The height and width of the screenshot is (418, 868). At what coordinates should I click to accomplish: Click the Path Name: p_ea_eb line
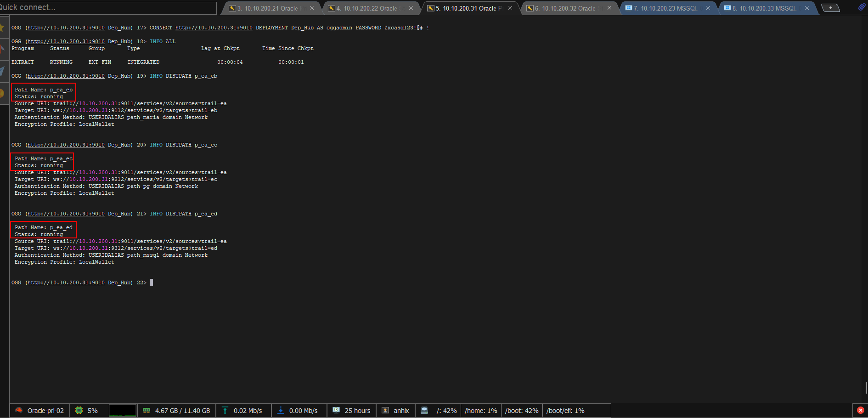(44, 90)
